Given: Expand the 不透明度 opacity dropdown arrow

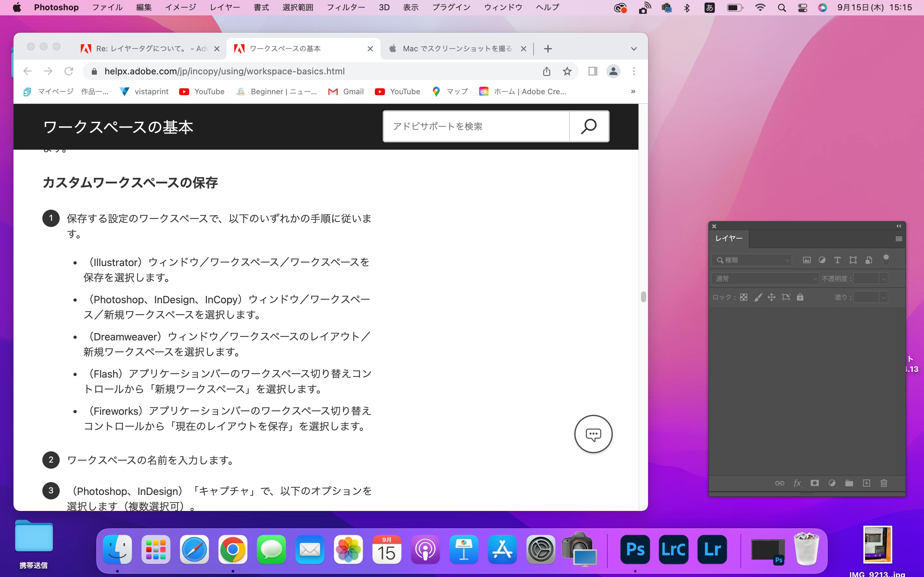Looking at the screenshot, I should pos(883,279).
